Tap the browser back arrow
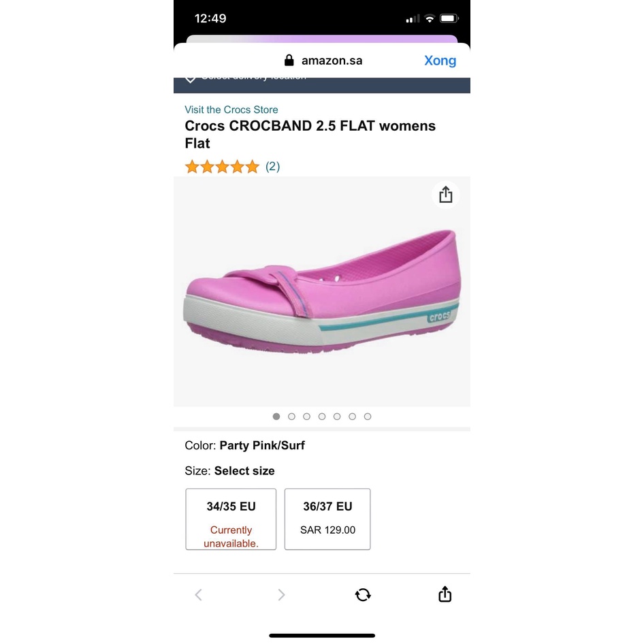644x644 pixels. [199, 595]
